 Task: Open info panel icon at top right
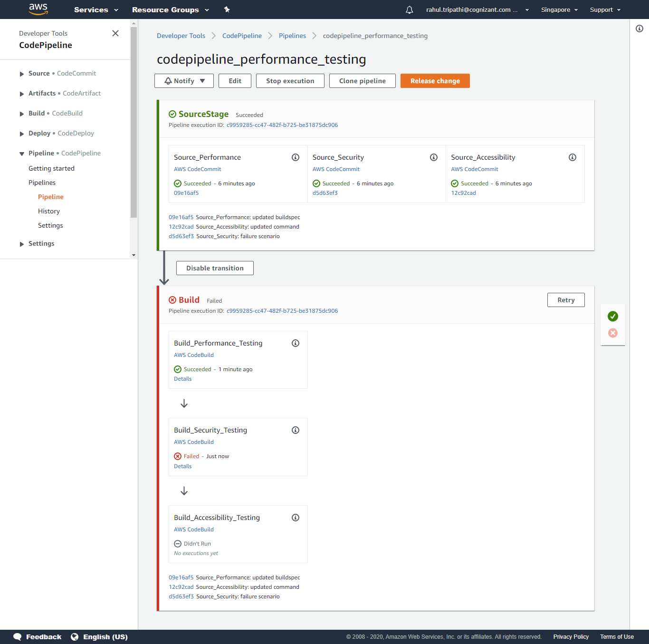pyautogui.click(x=639, y=29)
